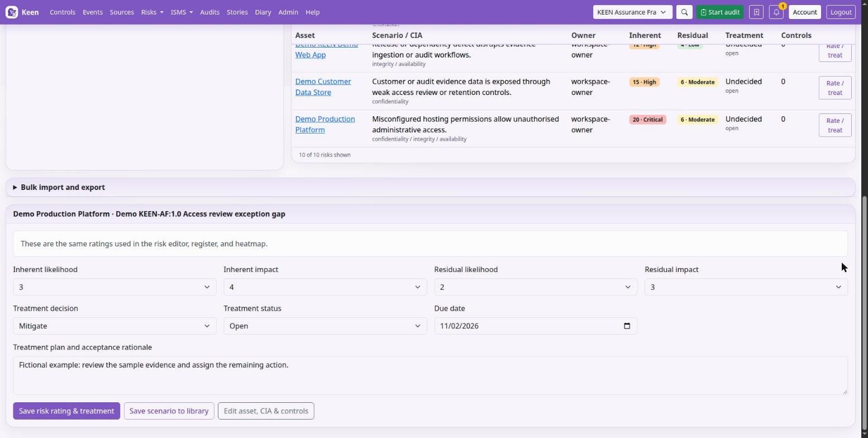Open the bookmark icon in the header
Image resolution: width=868 pixels, height=438 pixels.
(x=756, y=12)
